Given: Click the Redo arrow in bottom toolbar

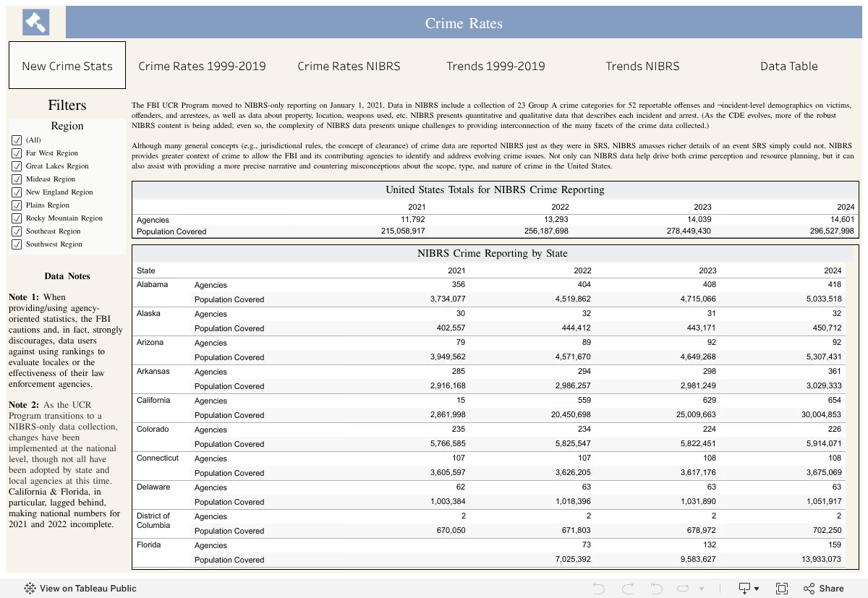Looking at the screenshot, I should pos(627,589).
